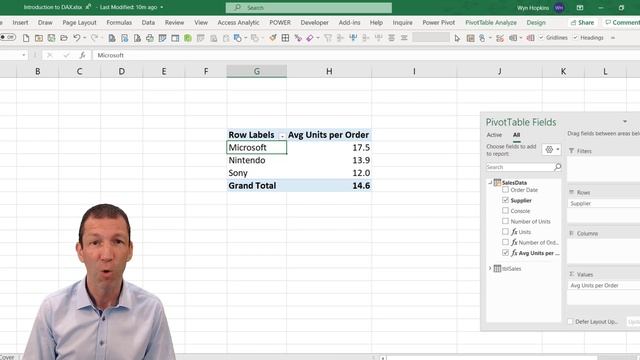Viewport: 640px width, 360px height.
Task: Toggle the AutoSave switch
Action: (8, 38)
